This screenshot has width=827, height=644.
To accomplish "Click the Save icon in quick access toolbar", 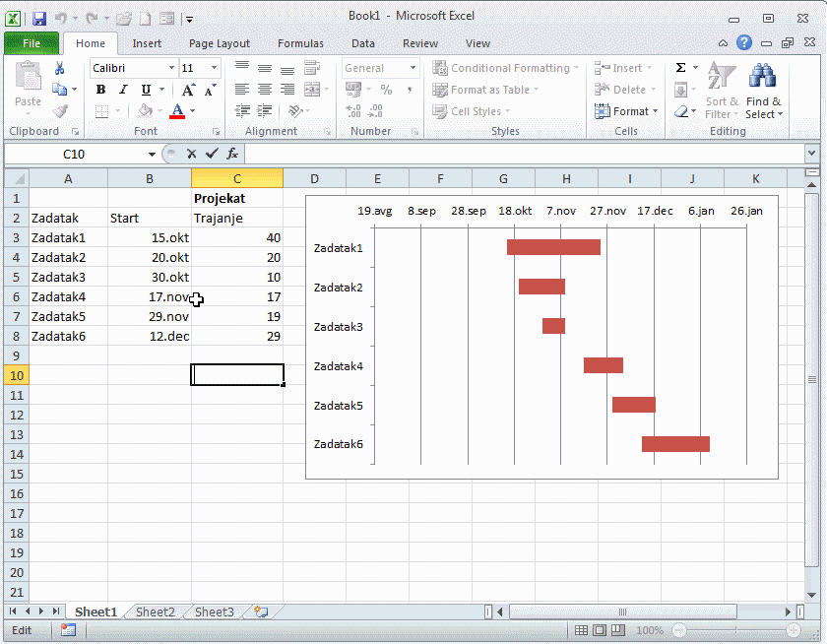I will (39, 18).
